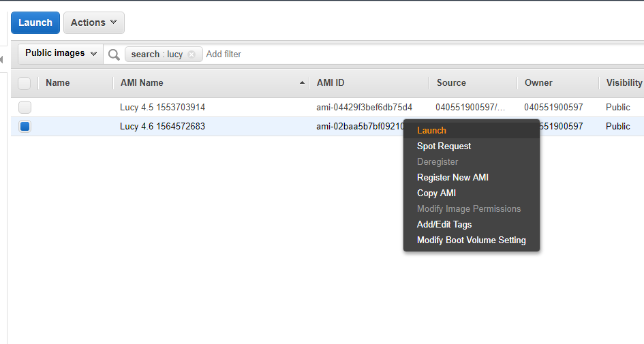Click the AMI Name sort arrow
Screen dimensions: 644x344
click(x=302, y=83)
